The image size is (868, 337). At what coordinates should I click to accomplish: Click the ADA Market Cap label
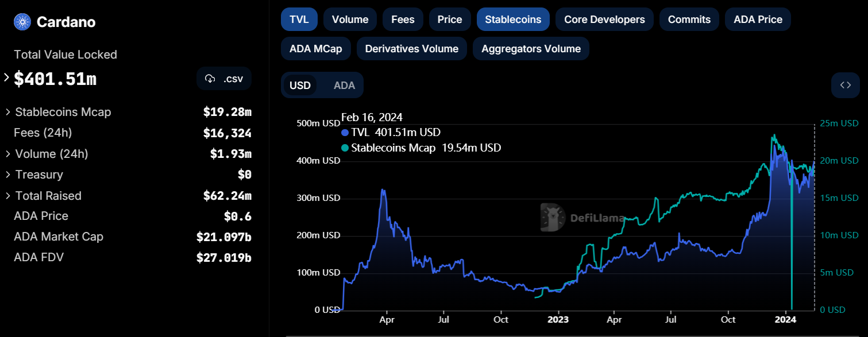[x=59, y=237]
